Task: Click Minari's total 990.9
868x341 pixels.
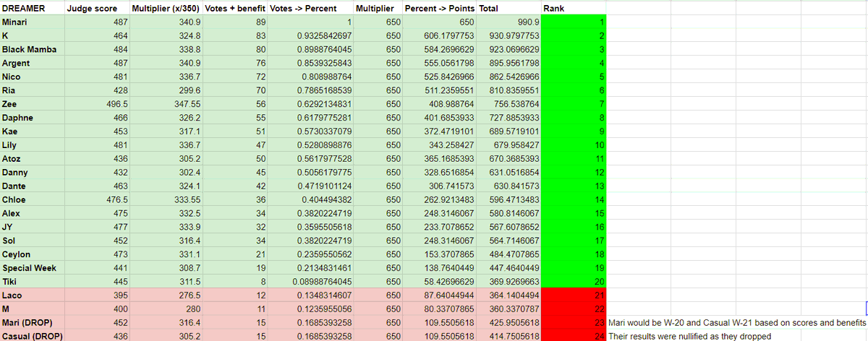Action: tap(509, 22)
